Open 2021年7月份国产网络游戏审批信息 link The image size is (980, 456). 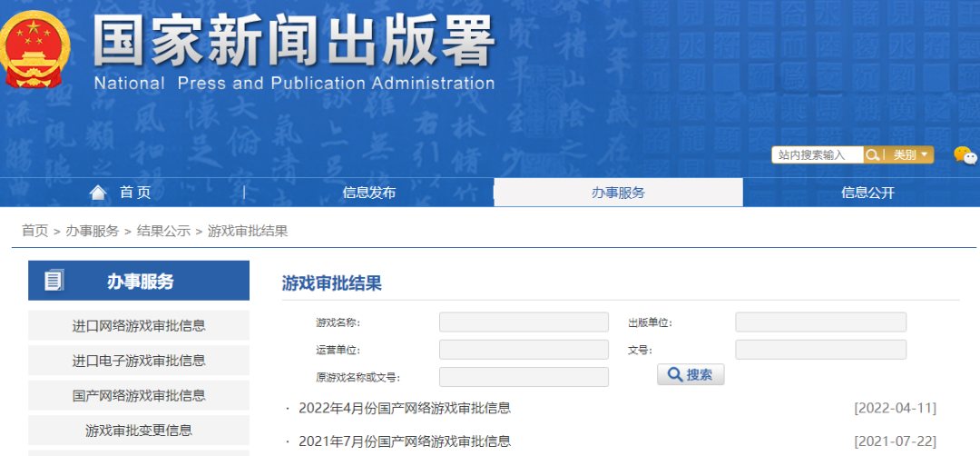(405, 441)
